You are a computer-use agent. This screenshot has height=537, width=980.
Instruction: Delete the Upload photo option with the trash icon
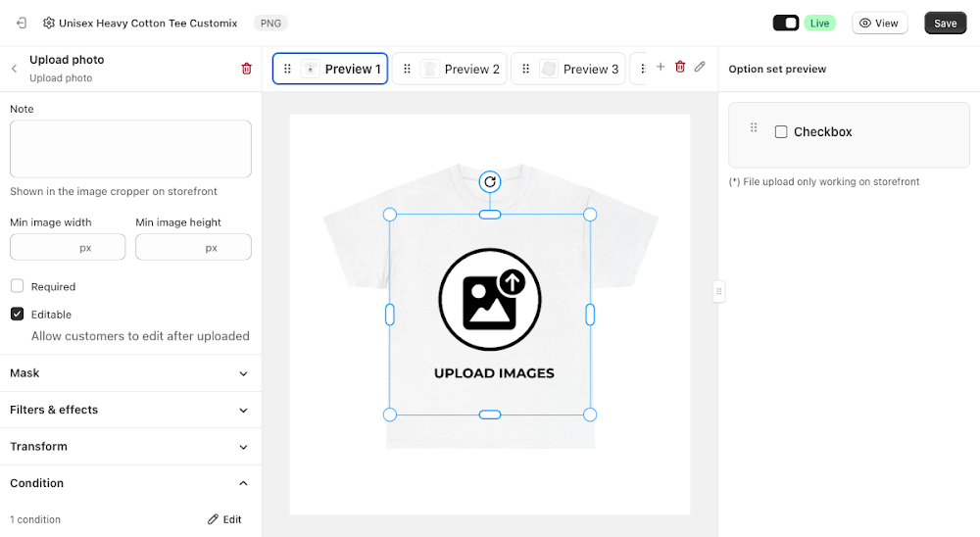pos(246,69)
